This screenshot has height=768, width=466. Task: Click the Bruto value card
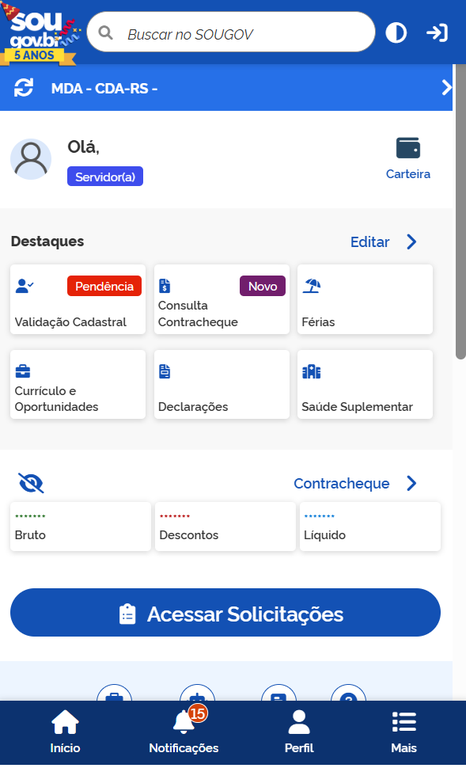click(80, 527)
